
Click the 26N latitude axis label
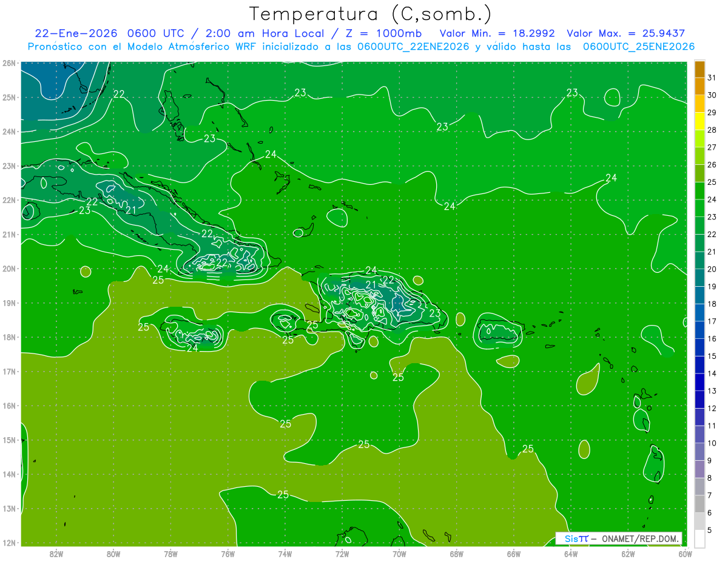click(x=9, y=63)
